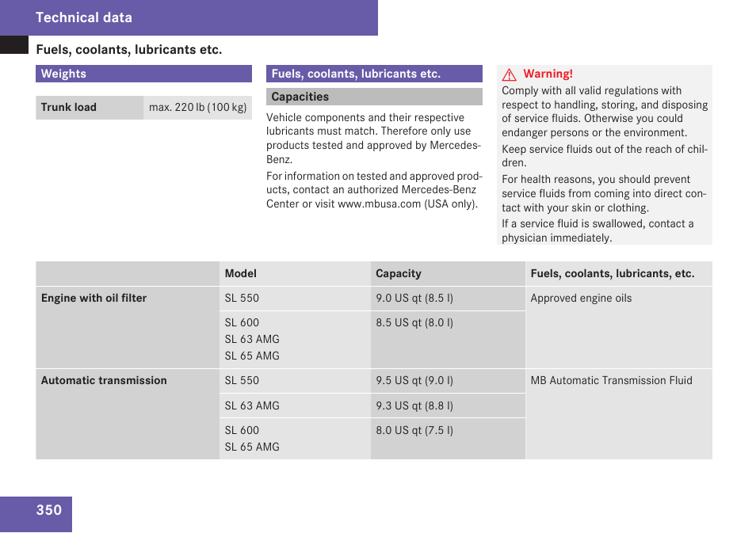The image size is (756, 533).
Task: Select the gray 'Capacities' heading
Action: 374,97
